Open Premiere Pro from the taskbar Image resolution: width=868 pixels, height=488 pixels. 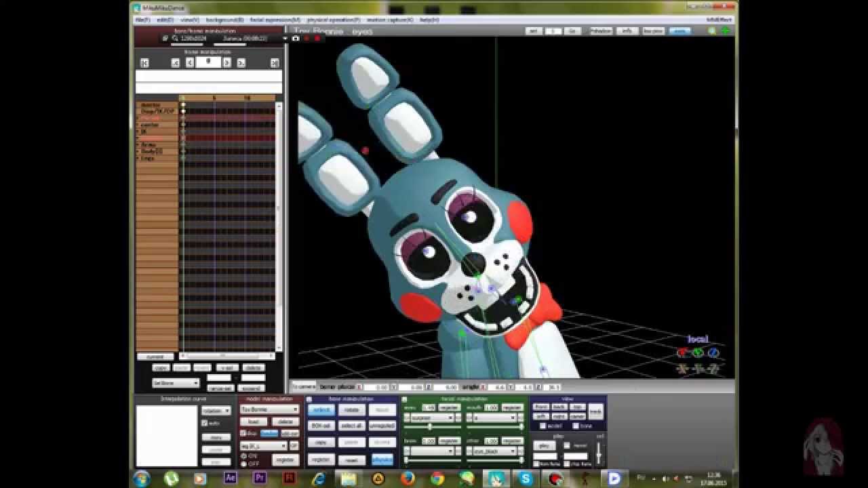pos(260,478)
